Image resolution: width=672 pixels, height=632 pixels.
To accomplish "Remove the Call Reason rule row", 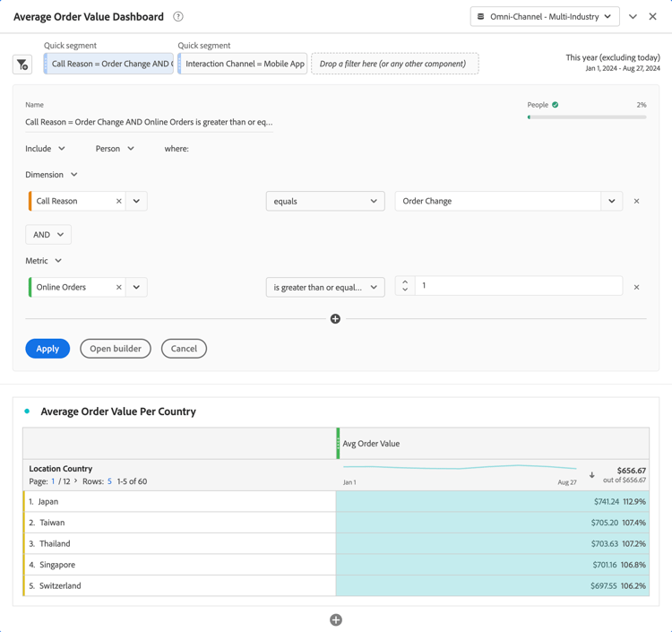I will pyautogui.click(x=636, y=201).
